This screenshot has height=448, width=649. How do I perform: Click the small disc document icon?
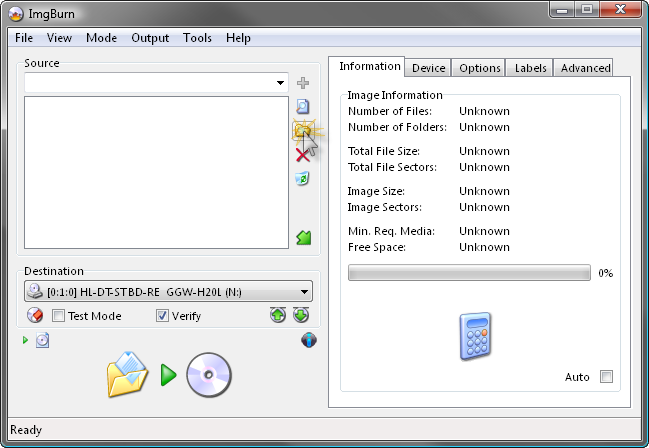pos(42,340)
